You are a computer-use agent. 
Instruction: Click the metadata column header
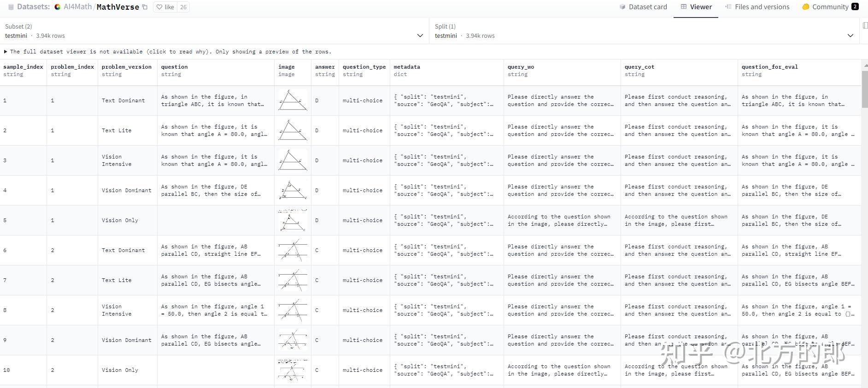[407, 67]
